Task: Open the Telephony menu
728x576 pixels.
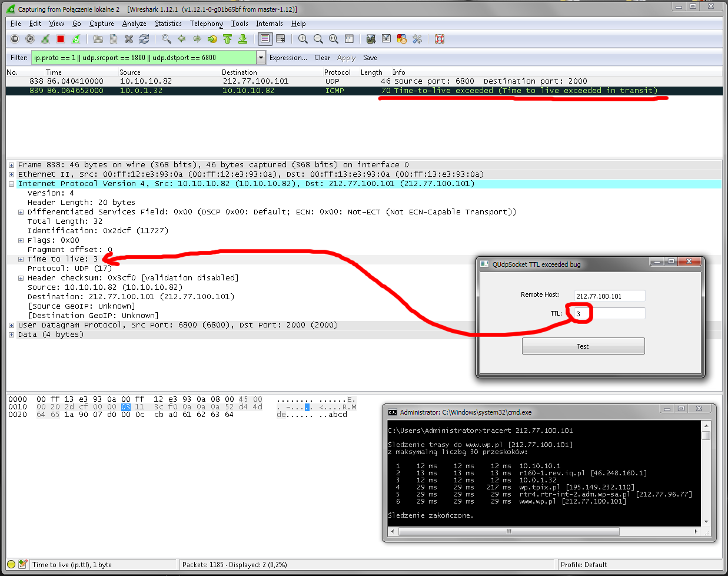Action: (206, 24)
